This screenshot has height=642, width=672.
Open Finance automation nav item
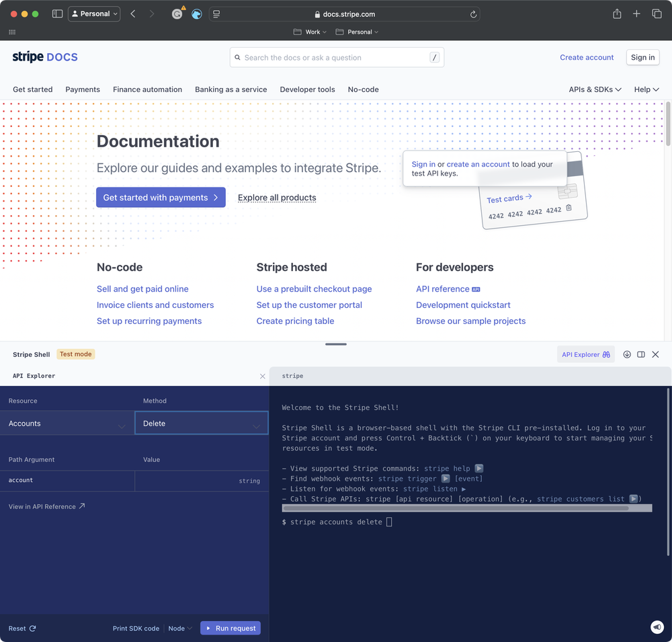pyautogui.click(x=147, y=89)
